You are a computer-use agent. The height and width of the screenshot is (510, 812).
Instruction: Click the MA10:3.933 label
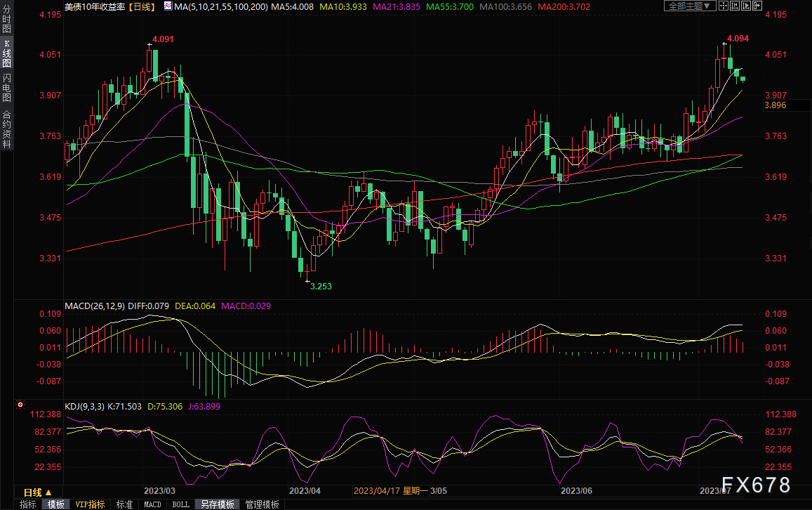click(x=342, y=7)
